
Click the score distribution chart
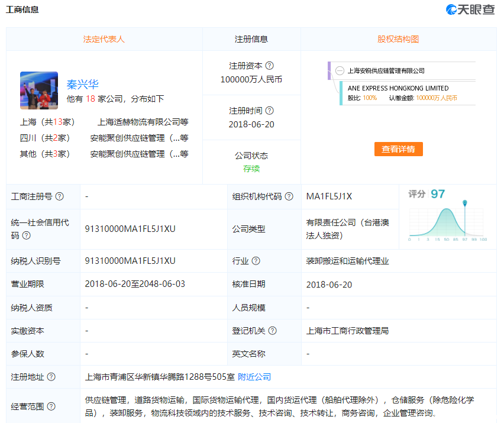pos(448,222)
